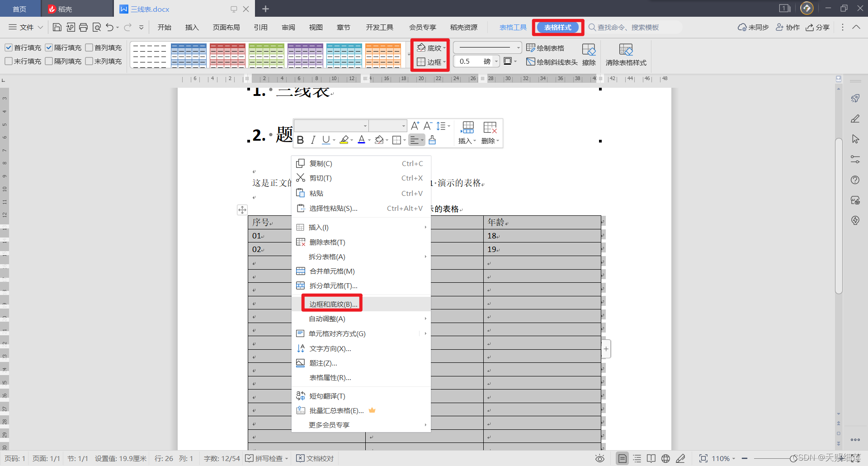Click the add column plus handle
The width and height of the screenshot is (868, 466).
coord(606,349)
